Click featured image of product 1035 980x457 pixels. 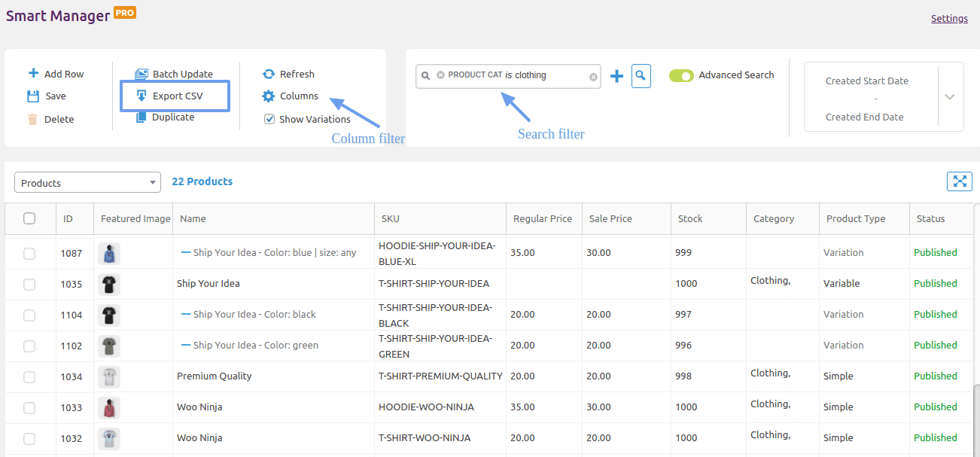click(109, 285)
